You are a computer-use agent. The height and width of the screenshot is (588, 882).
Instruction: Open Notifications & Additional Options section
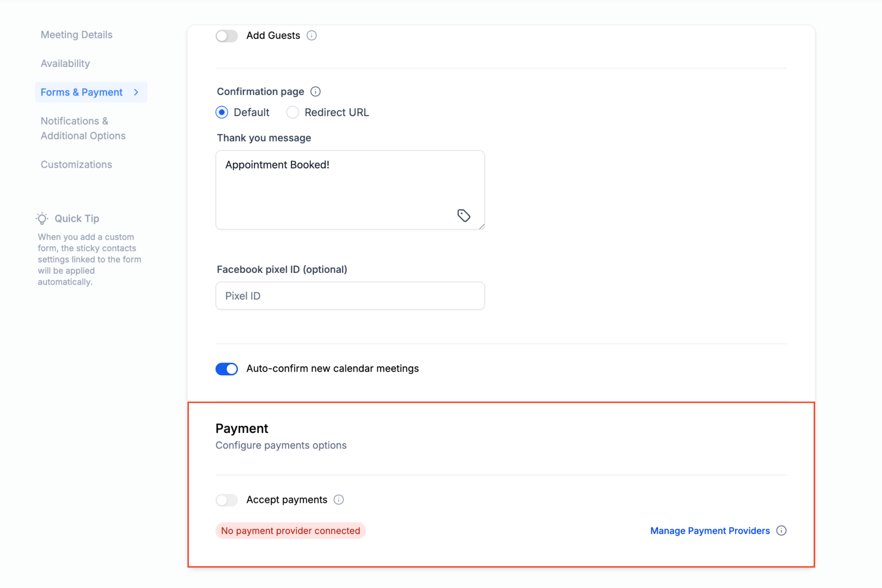pos(83,128)
